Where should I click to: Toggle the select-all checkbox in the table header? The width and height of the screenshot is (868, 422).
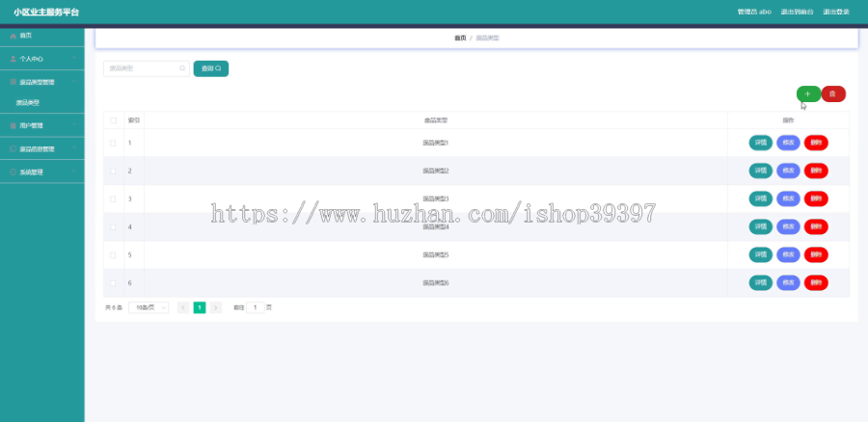click(x=114, y=120)
